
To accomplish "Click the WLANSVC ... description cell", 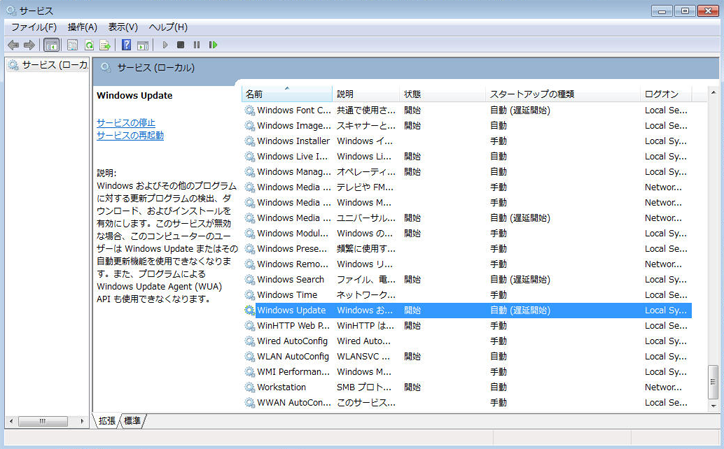I will 363,357.
